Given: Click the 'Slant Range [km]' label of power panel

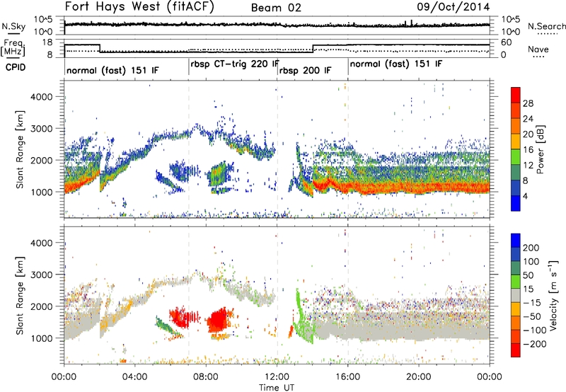Looking at the screenshot, I should 20,149.
